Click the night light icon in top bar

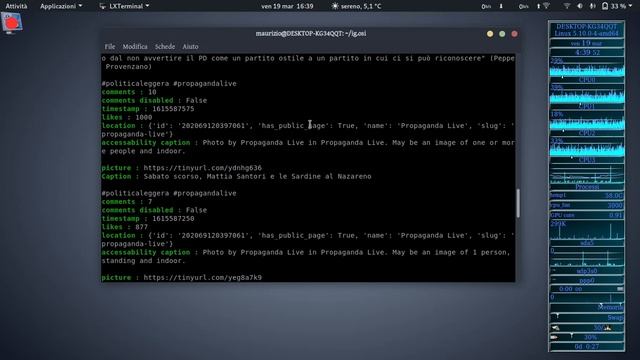(x=580, y=6)
